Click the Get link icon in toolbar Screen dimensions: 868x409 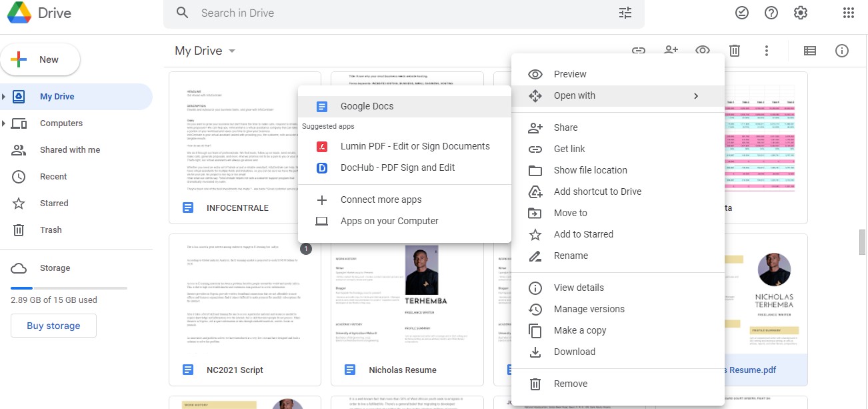pos(639,50)
